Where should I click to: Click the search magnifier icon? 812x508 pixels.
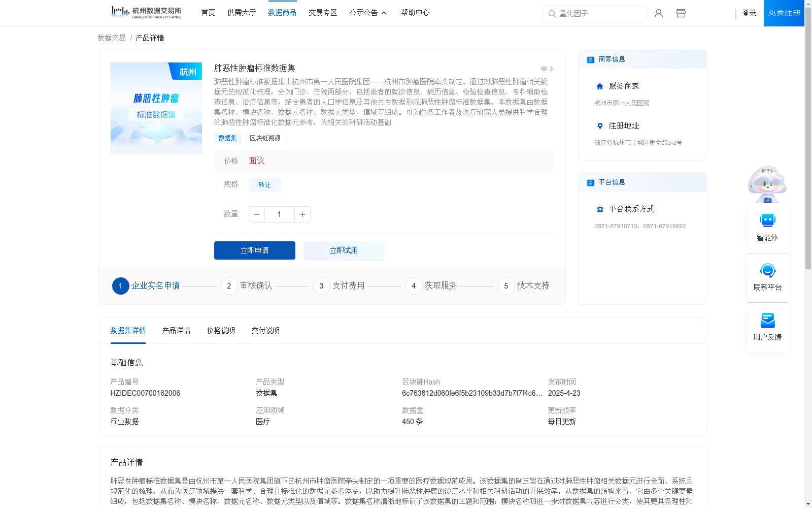tap(552, 14)
